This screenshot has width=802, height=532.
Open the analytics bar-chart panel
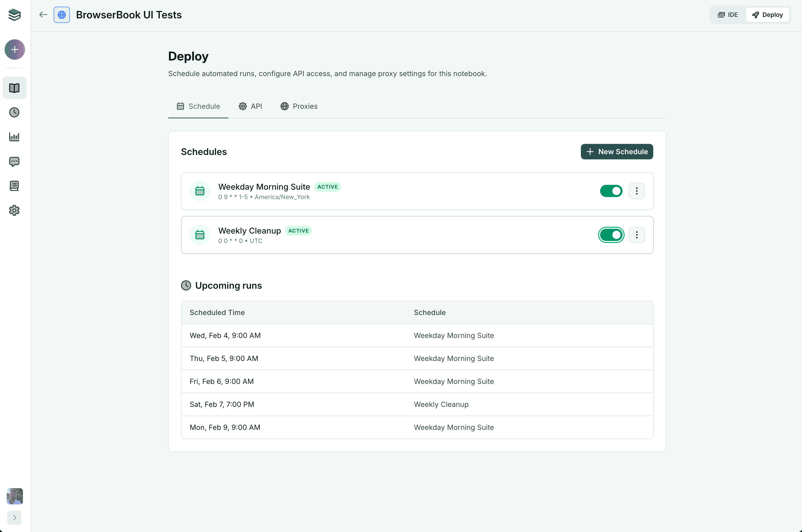14,137
